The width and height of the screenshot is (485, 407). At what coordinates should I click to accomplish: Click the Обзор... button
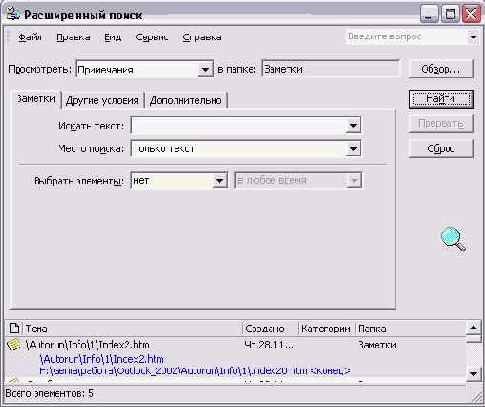[x=441, y=69]
